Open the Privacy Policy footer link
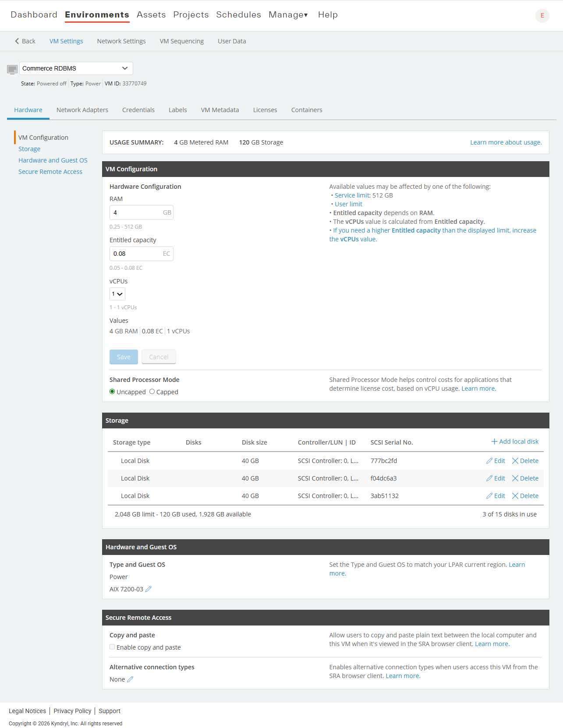The image size is (563, 728). [72, 711]
